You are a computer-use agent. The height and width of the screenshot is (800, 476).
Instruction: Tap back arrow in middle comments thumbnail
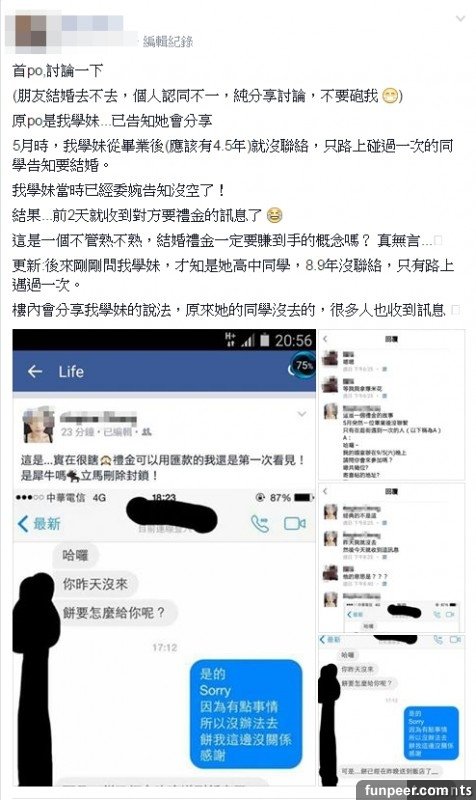pos(325,491)
